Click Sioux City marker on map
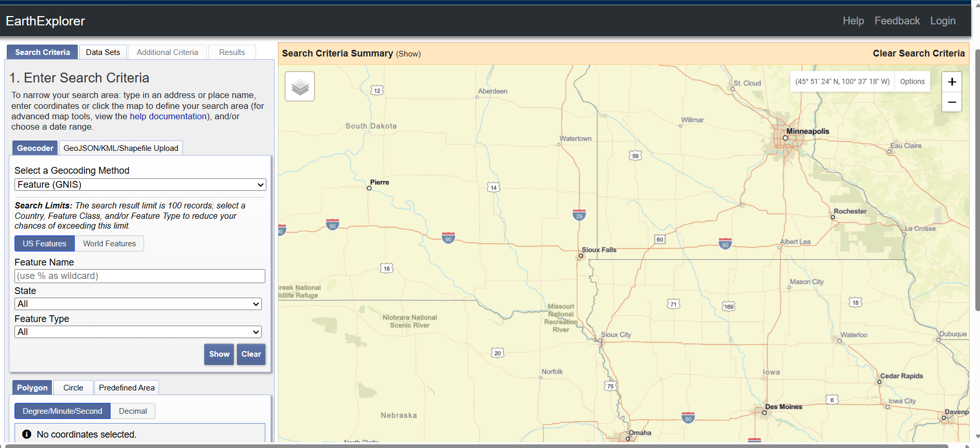The image size is (980, 448). (600, 341)
